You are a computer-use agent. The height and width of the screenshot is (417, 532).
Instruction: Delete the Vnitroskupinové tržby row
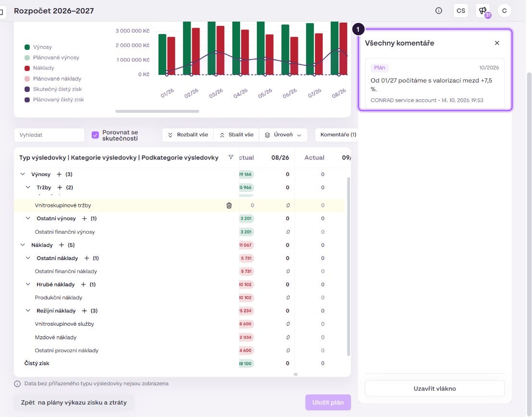[229, 205]
